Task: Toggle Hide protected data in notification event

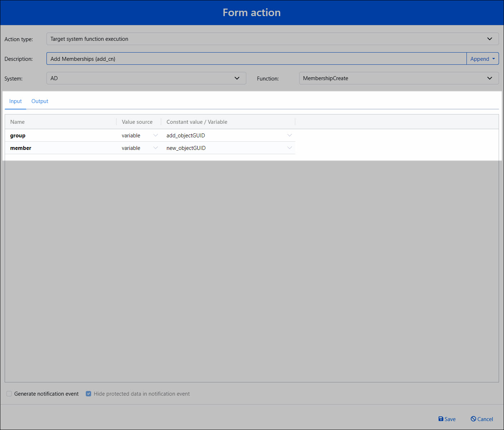Action: [x=89, y=394]
